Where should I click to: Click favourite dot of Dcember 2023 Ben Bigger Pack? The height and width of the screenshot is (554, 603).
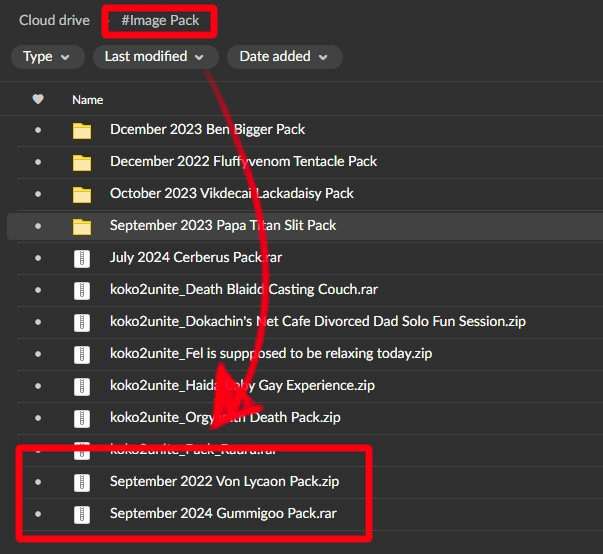38,130
